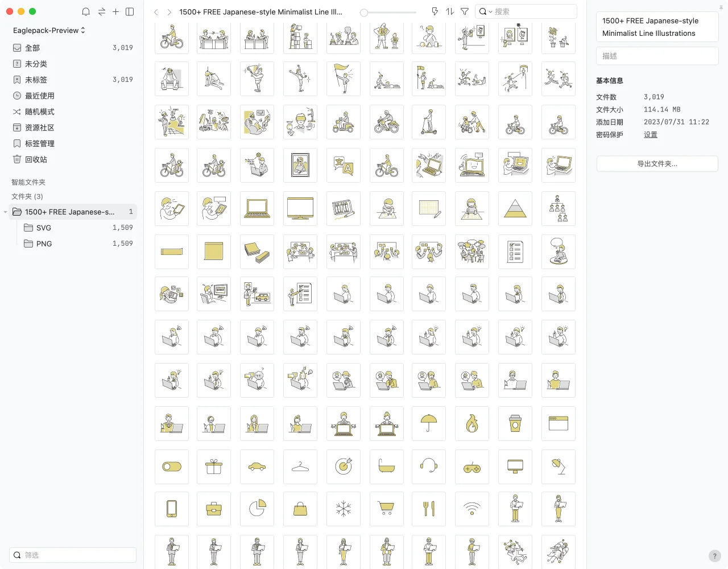Image resolution: width=728 pixels, height=569 pixels.
Task: Click the sort order icon
Action: pos(450,11)
